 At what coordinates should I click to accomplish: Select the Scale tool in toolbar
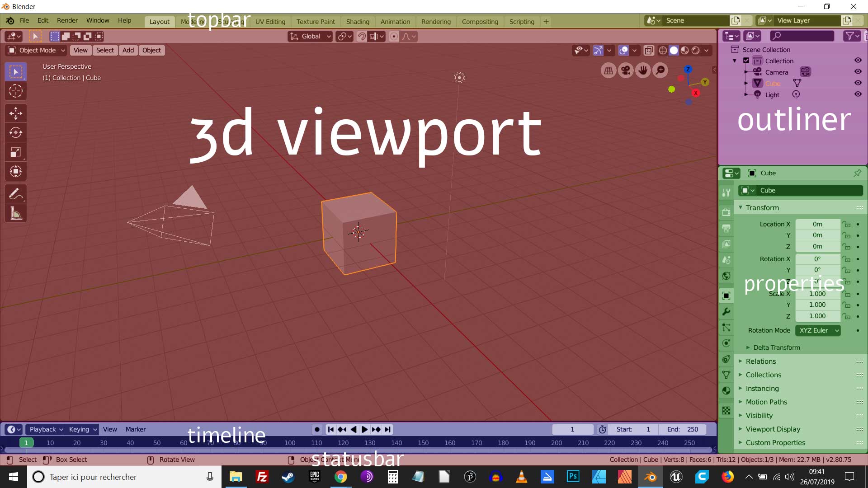(16, 152)
